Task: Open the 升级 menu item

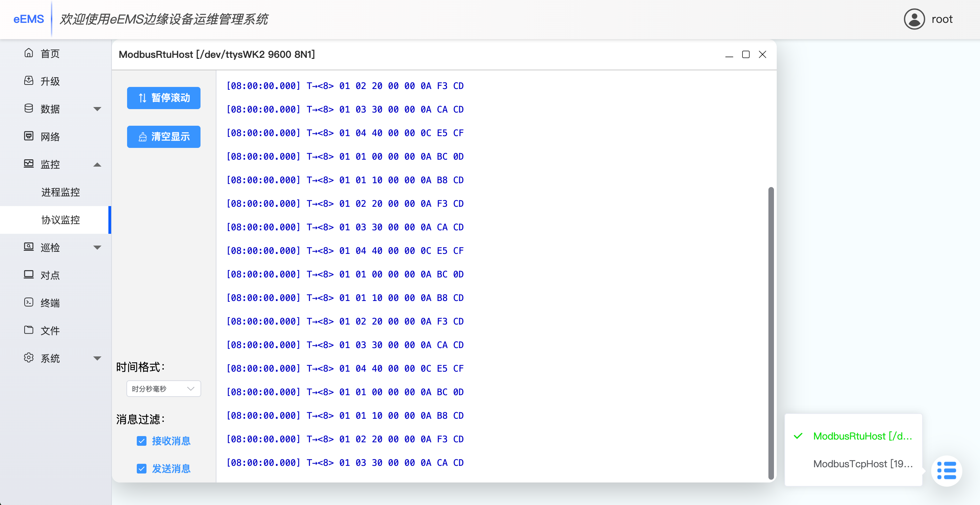Action: (55, 81)
